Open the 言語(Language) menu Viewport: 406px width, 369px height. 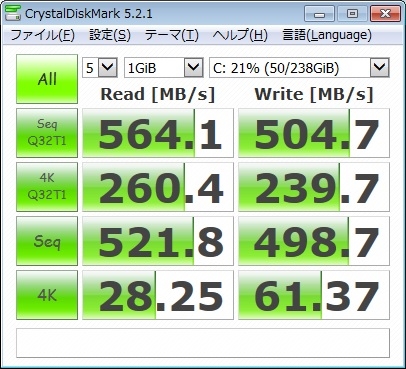[x=327, y=35]
